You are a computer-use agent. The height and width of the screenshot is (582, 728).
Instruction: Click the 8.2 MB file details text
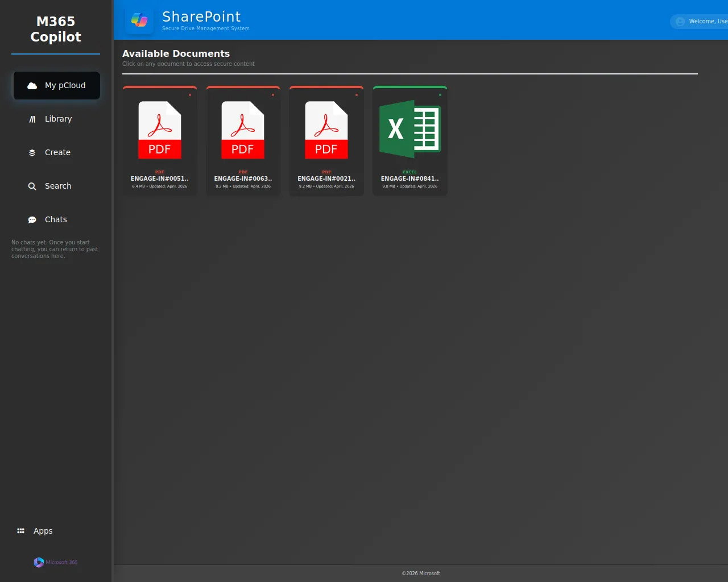coord(243,186)
